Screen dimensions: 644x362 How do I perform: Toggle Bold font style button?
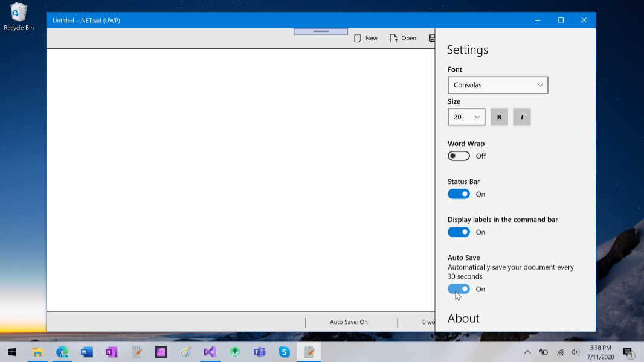(499, 117)
